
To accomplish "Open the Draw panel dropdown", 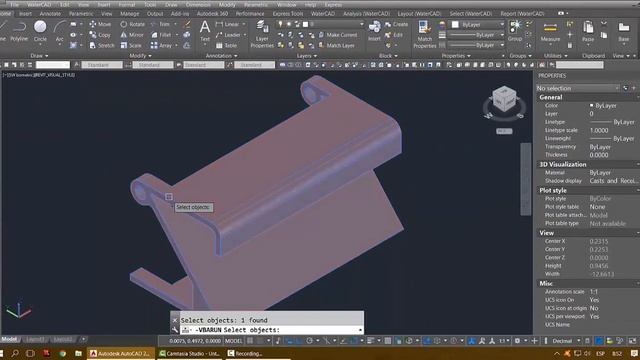I will point(39,56).
